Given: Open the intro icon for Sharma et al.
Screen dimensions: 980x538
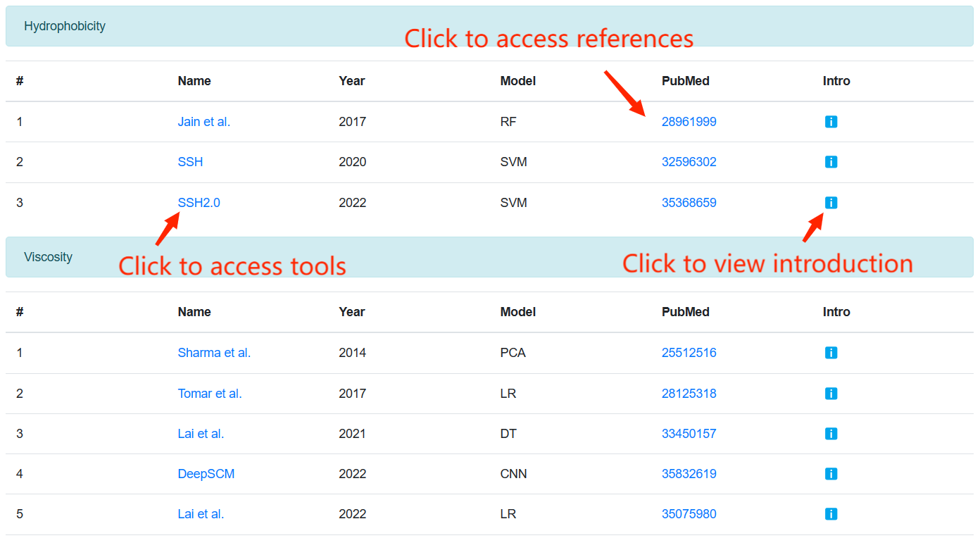Looking at the screenshot, I should [x=831, y=353].
